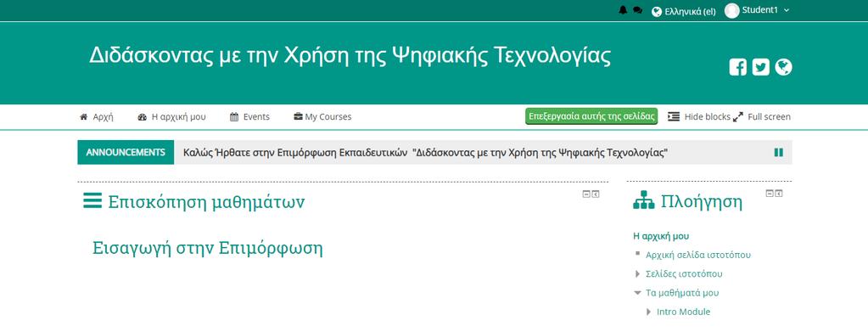Toggle Hide blocks

pos(699,117)
